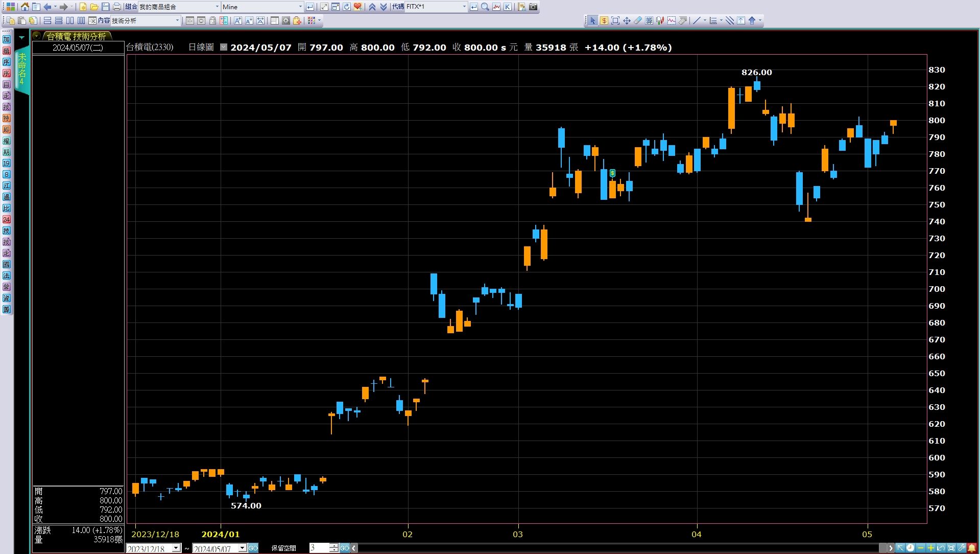Select the 未命名4 vertical tab
The image size is (980, 554).
pos(22,69)
